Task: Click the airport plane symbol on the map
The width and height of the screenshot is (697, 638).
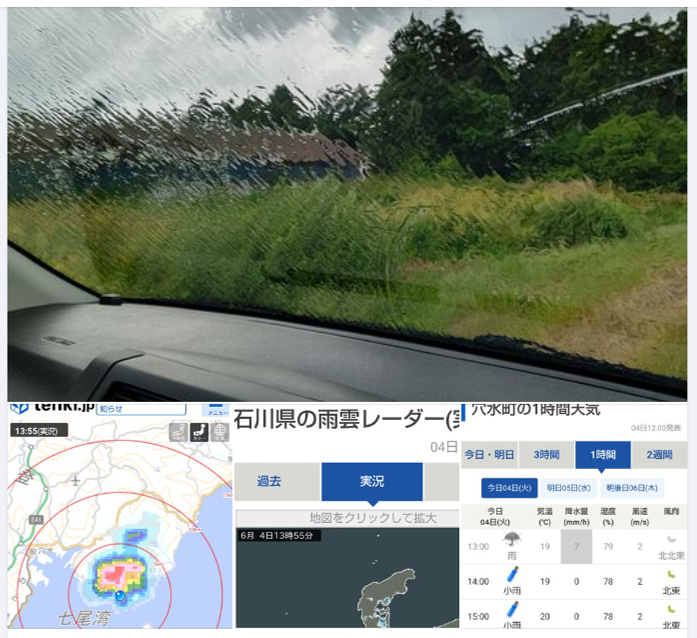Action: 75,481
